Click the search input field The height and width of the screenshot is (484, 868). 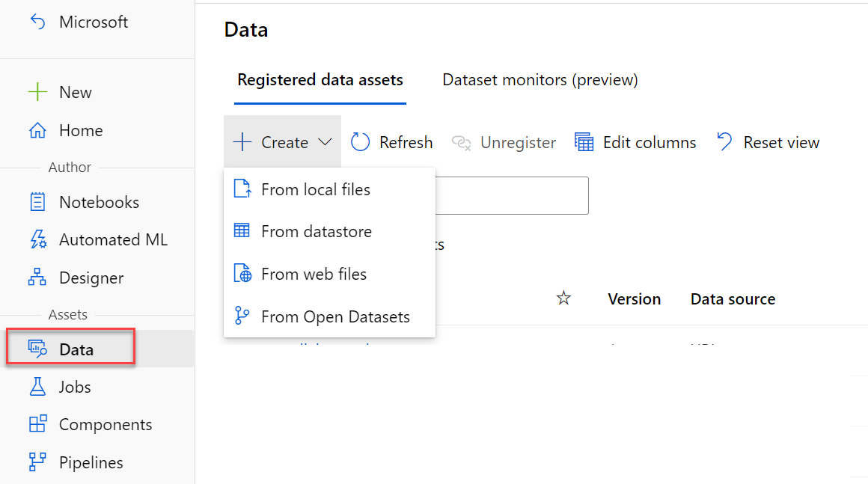tap(512, 195)
